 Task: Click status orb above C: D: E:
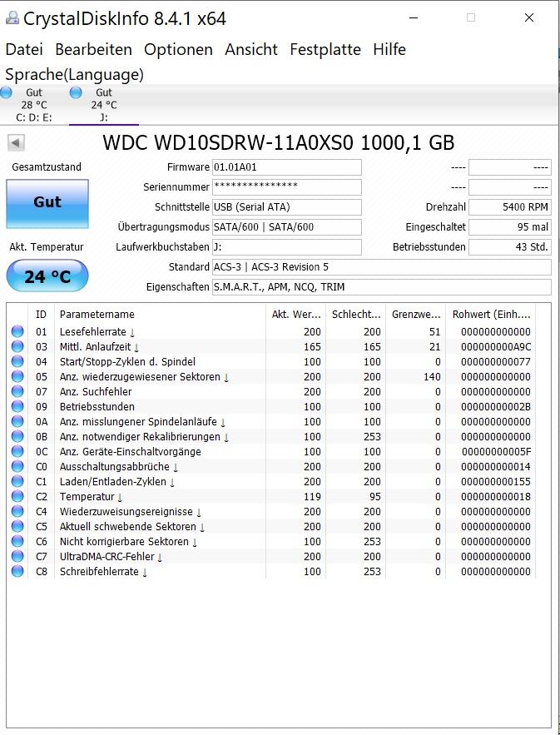(x=6, y=92)
